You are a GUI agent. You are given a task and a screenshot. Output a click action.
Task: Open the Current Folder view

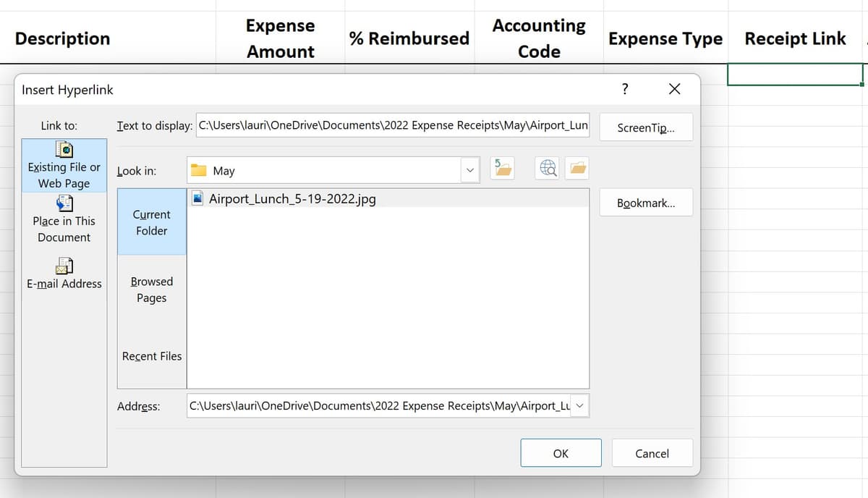point(151,222)
